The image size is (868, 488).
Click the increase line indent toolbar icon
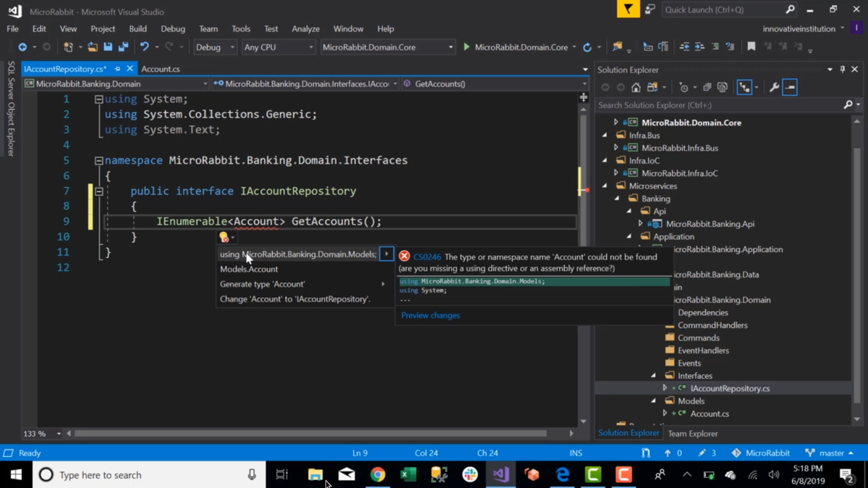(x=699, y=47)
